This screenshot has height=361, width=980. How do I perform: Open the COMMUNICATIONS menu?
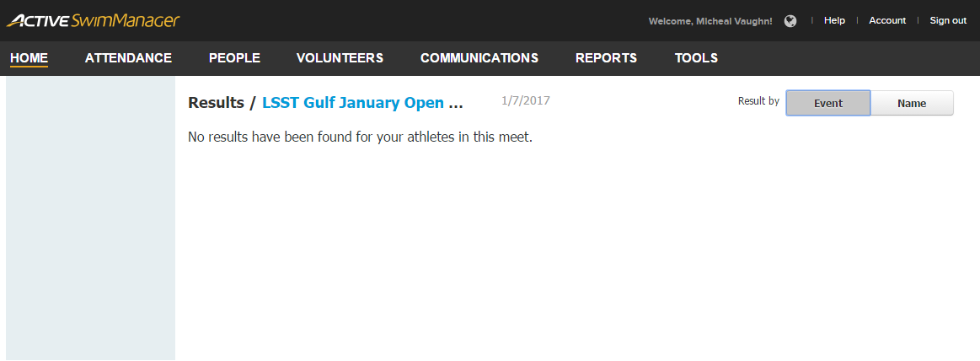point(479,58)
